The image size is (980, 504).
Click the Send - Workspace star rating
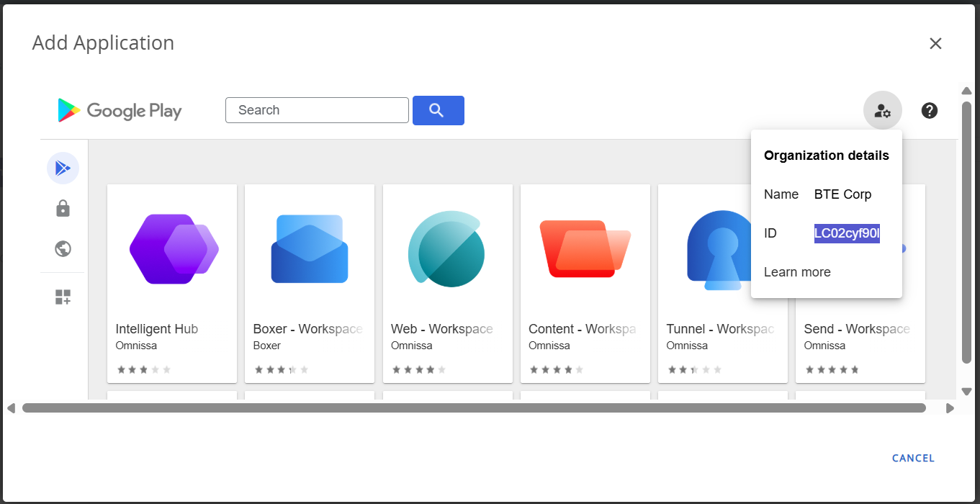832,369
